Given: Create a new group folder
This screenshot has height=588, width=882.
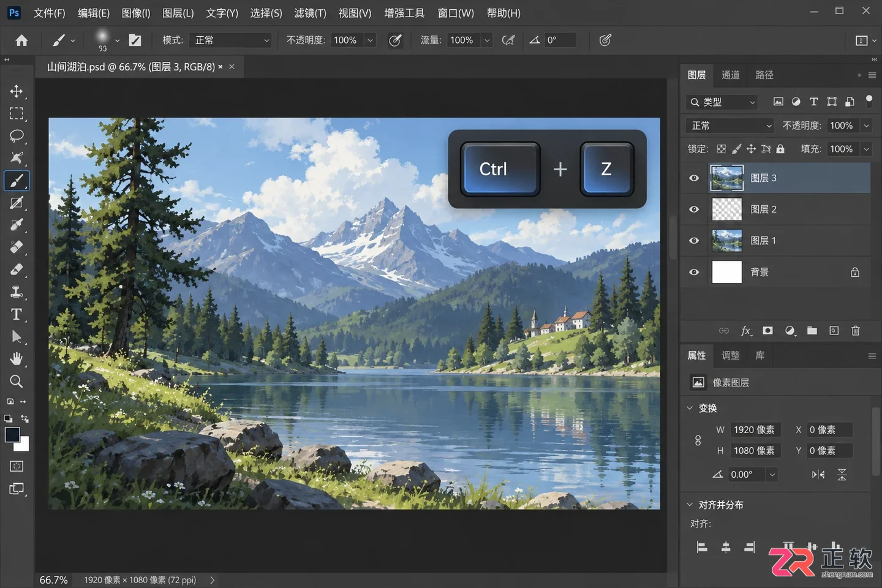Looking at the screenshot, I should (x=812, y=331).
